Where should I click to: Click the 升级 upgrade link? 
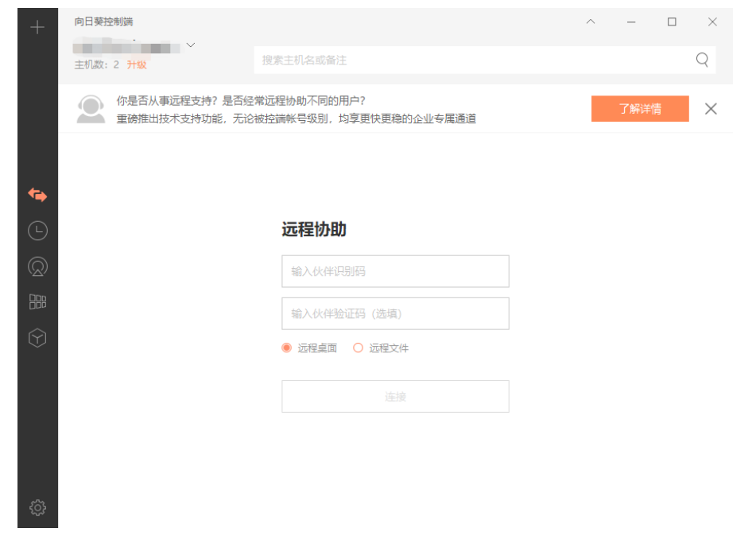[x=137, y=64]
